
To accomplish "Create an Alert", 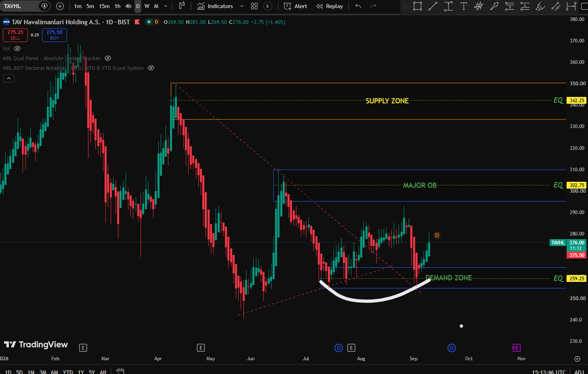I will (x=295, y=6).
